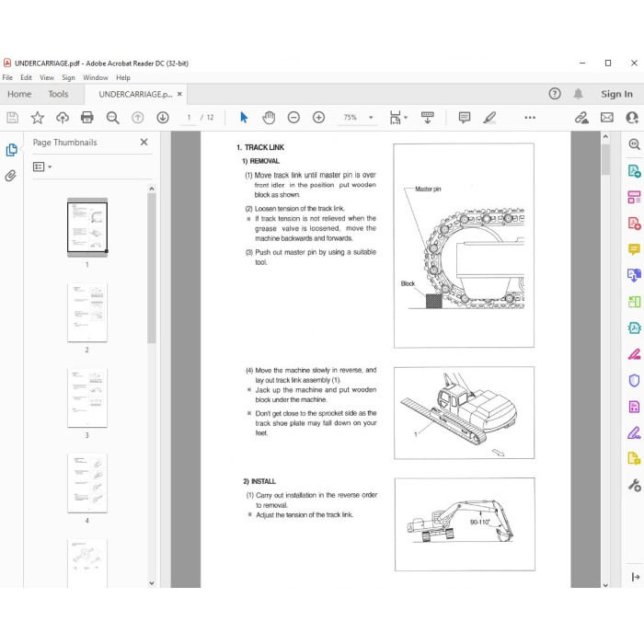Open the Window menu
The width and height of the screenshot is (644, 644).
point(96,77)
